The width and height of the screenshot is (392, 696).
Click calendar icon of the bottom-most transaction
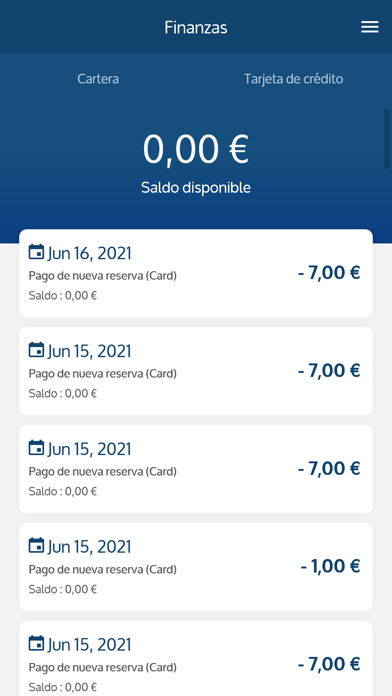click(36, 643)
